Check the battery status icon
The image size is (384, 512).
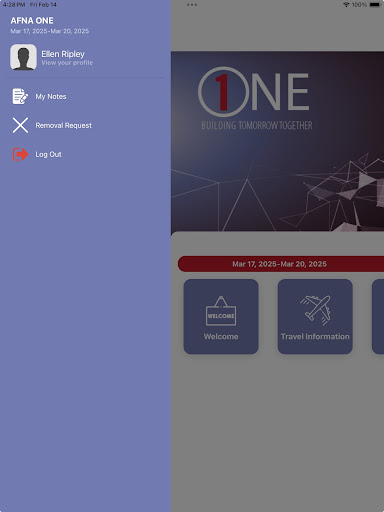375,5
